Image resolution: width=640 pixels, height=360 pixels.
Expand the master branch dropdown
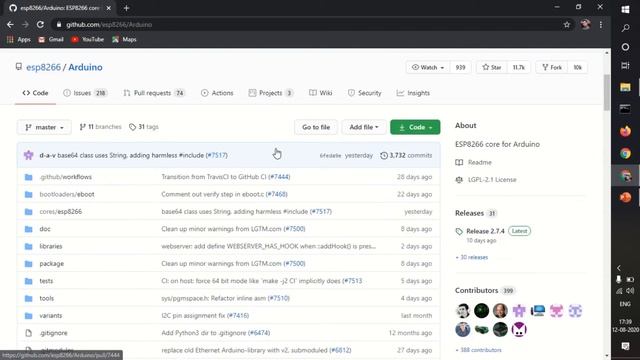(44, 127)
